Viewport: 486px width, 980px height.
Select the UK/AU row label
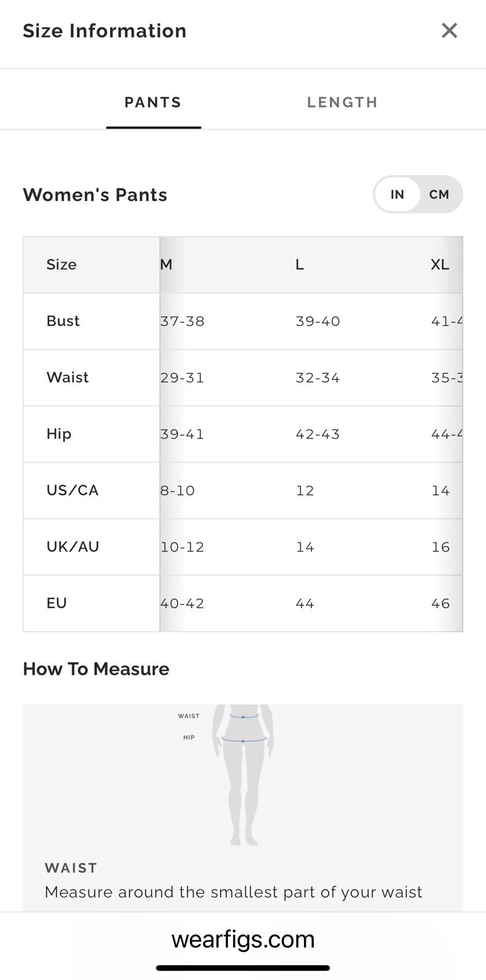point(72,546)
